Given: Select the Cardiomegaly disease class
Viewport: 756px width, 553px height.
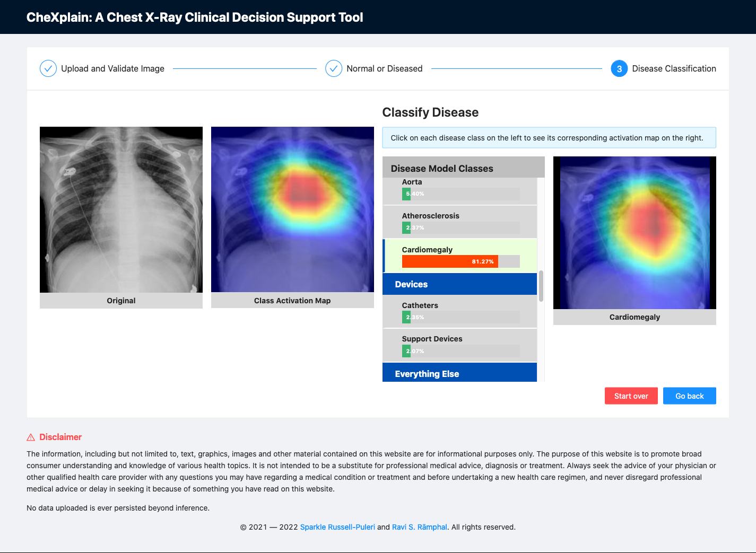Looking at the screenshot, I should (x=460, y=256).
